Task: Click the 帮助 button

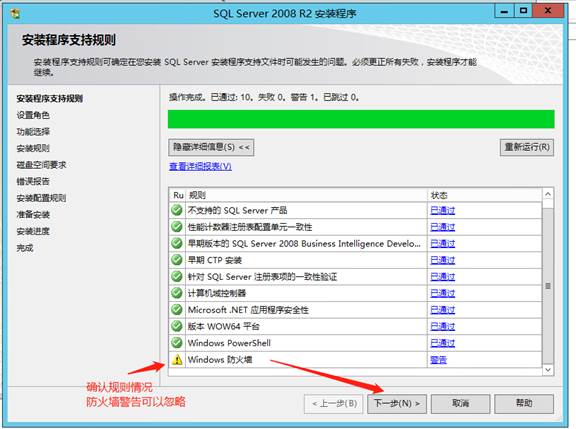Action: pos(524,404)
